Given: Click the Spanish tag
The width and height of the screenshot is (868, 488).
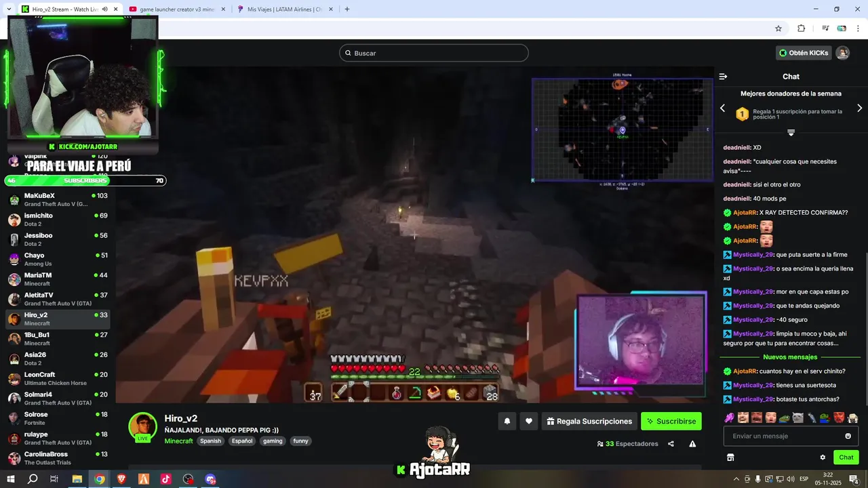Looking at the screenshot, I should coord(210,441).
